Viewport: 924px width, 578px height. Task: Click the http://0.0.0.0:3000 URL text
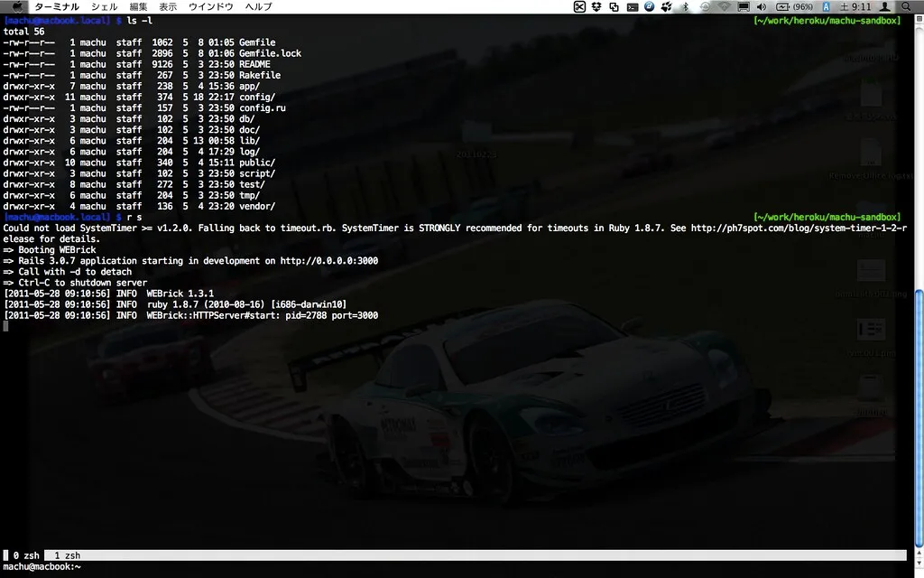(x=328, y=261)
